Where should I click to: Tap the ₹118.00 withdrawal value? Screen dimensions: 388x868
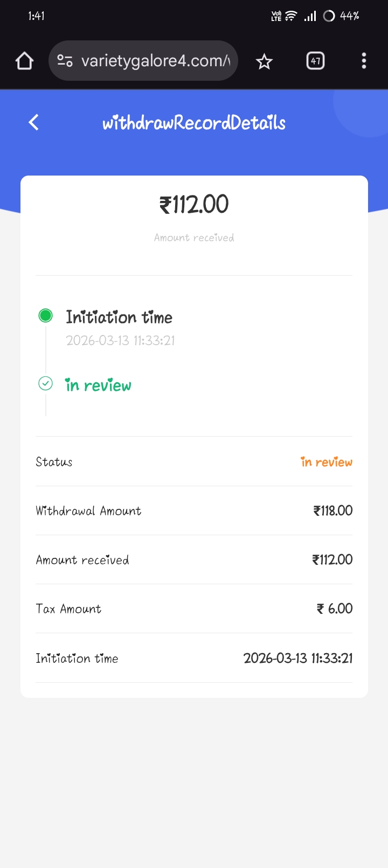[x=333, y=510]
